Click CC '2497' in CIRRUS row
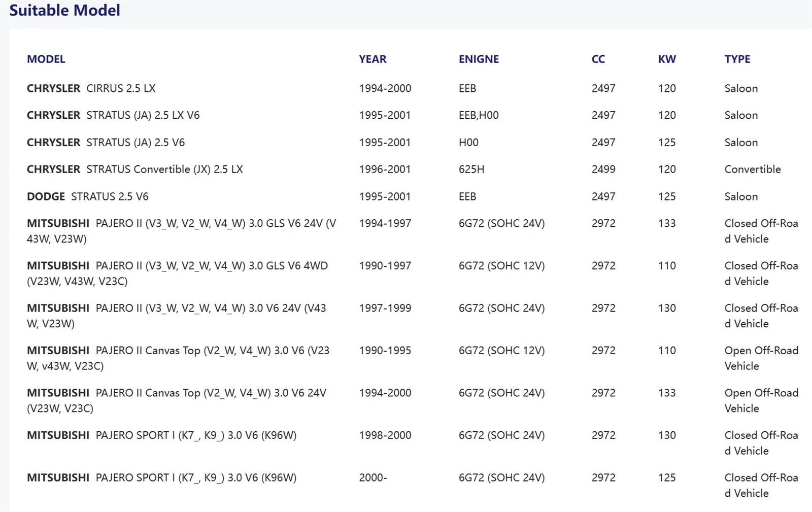 (x=603, y=88)
